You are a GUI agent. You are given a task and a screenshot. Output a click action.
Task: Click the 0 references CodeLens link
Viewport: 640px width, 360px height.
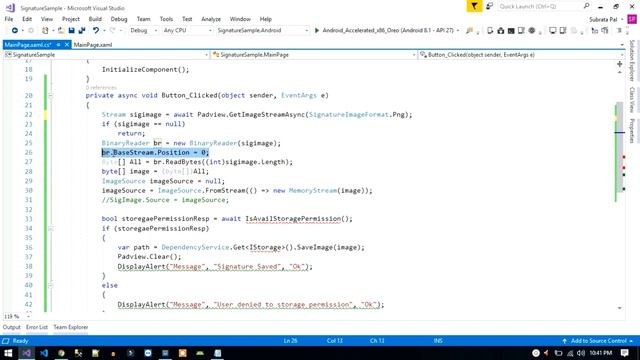(101, 87)
